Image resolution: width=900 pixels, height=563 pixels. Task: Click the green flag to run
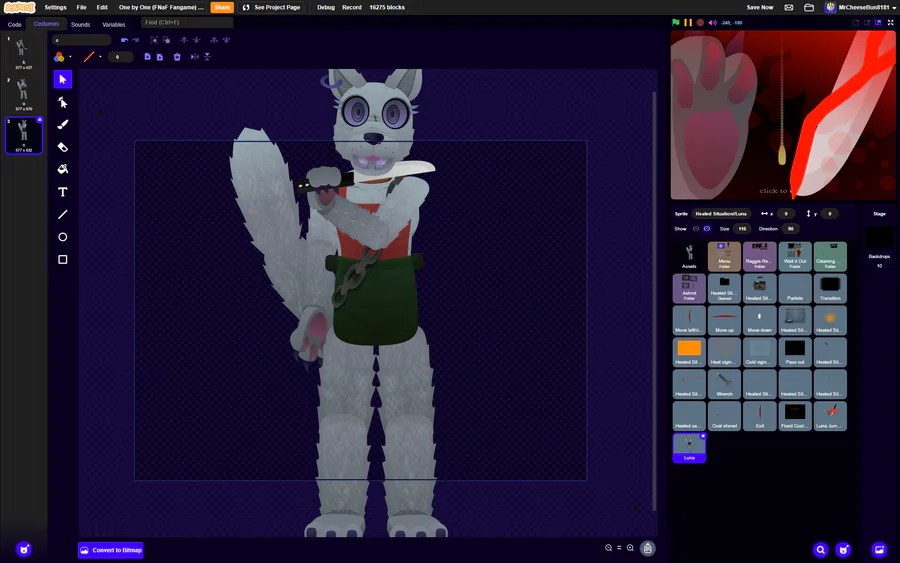click(676, 22)
